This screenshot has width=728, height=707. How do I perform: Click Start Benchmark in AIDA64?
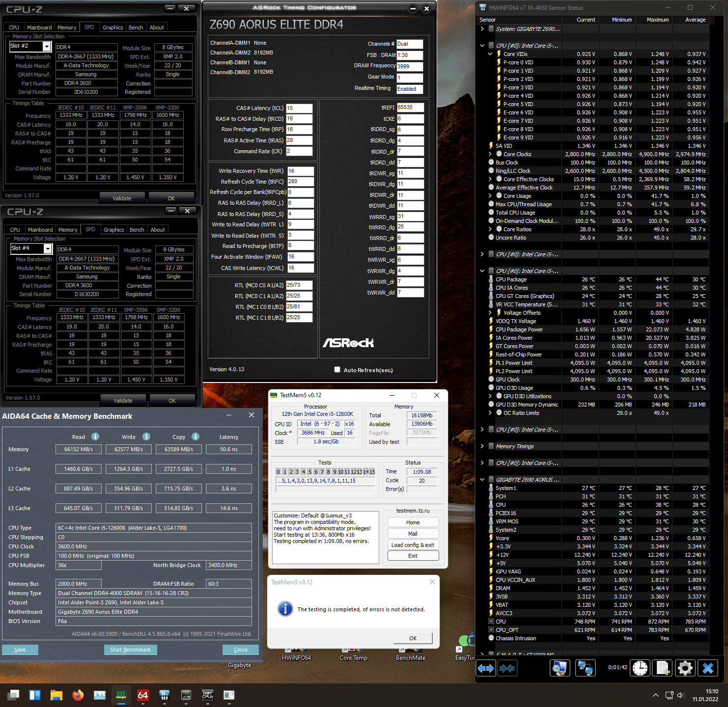click(x=130, y=650)
